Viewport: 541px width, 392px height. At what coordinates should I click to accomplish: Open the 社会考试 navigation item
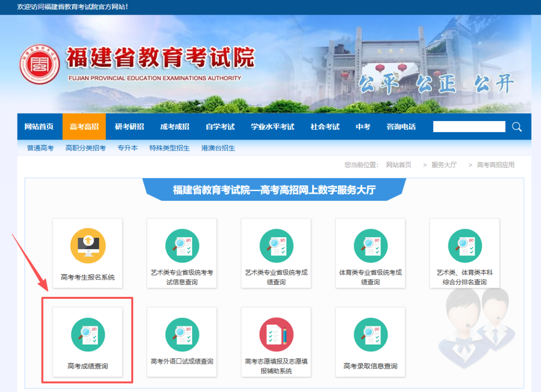[325, 127]
